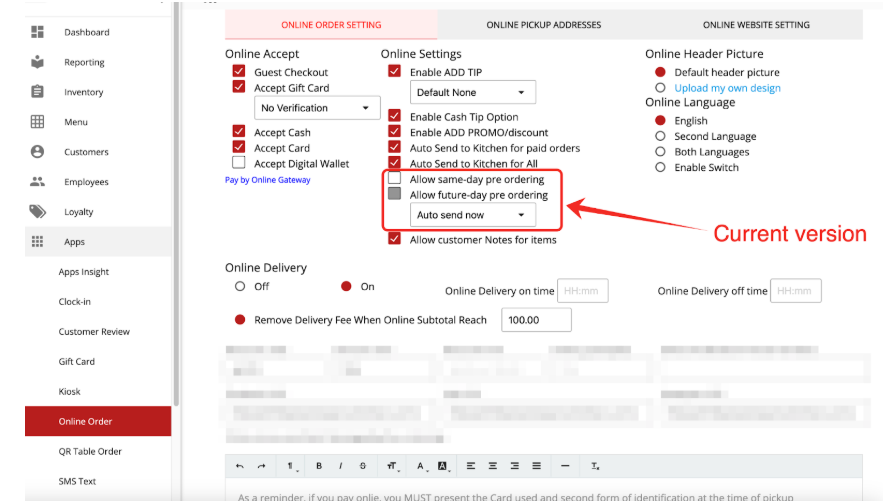The image size is (896, 501).
Task: Click the Online Delivery off time field
Action: click(x=795, y=291)
